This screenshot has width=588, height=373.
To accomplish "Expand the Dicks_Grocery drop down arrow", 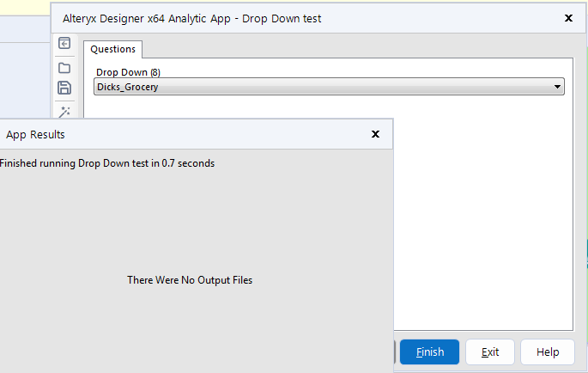I will click(x=558, y=87).
